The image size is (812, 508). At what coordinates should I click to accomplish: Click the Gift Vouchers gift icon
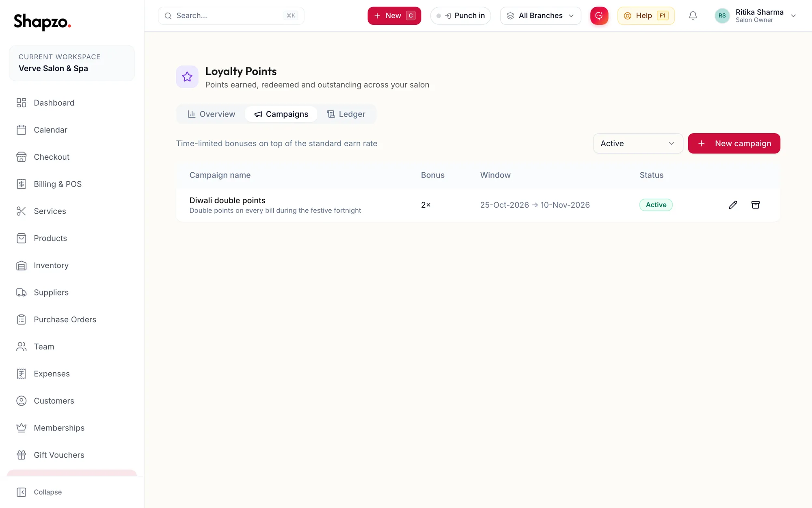coord(22,455)
